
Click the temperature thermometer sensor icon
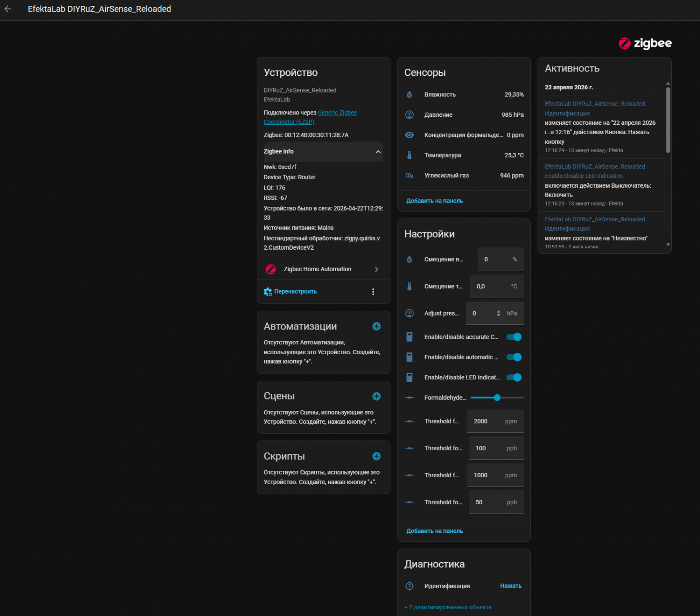(x=409, y=155)
